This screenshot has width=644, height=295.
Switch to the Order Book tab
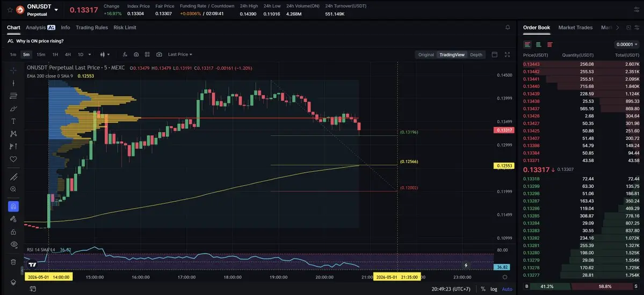coord(537,27)
